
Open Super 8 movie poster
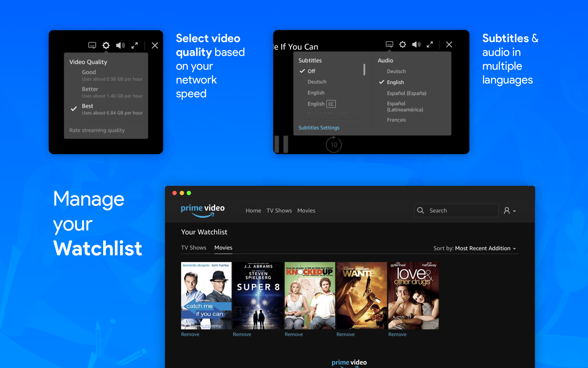click(258, 296)
